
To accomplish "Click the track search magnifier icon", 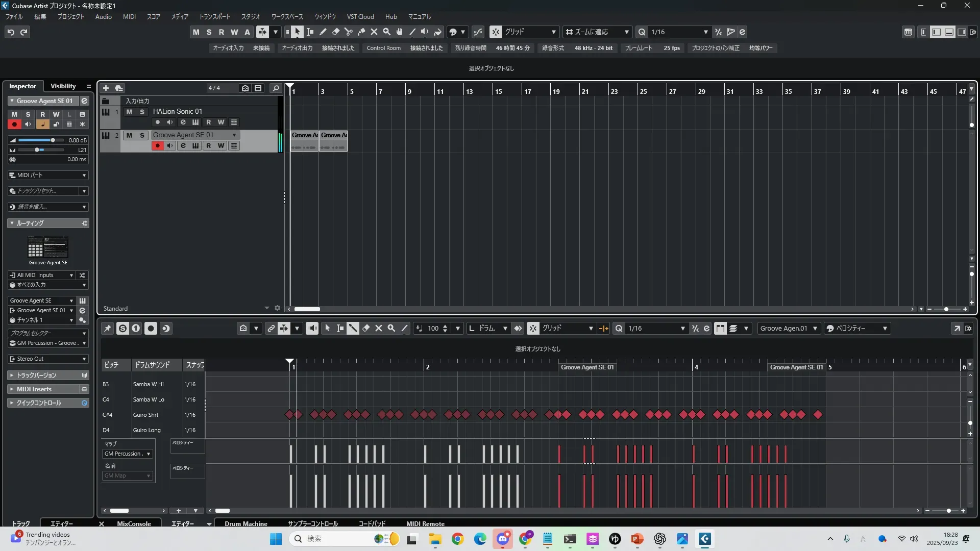I will [x=276, y=88].
